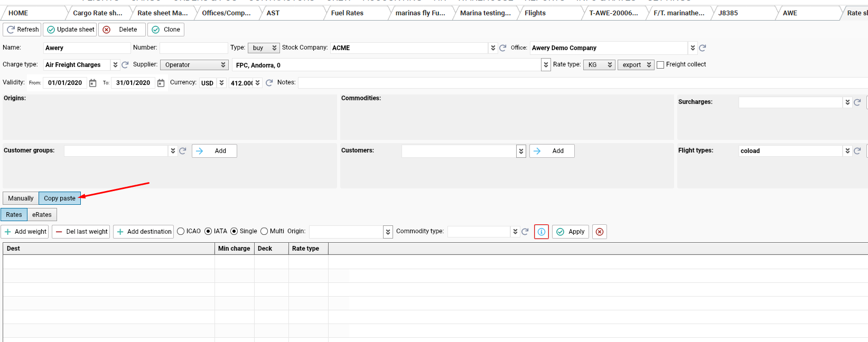Click the info icon beside Apply
This screenshot has height=342, width=868.
click(x=541, y=232)
